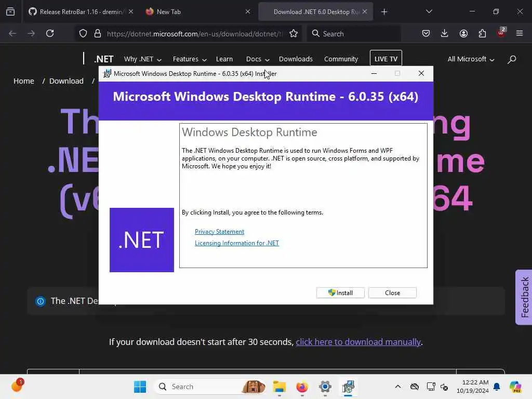This screenshot has width=532, height=399.
Task: Click the Install button
Action: click(340, 293)
